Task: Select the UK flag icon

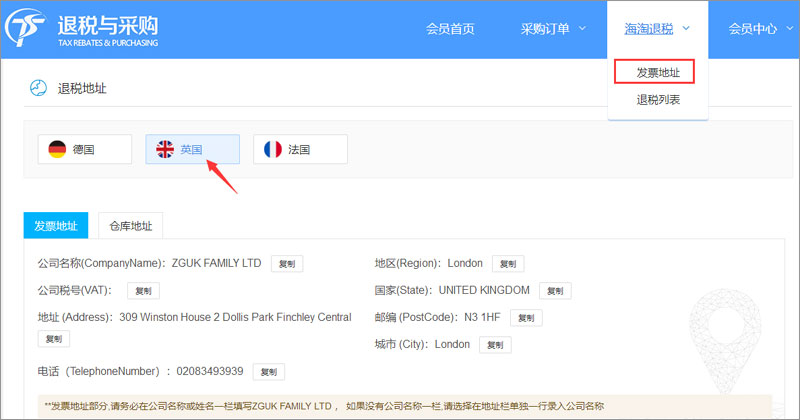Action: click(165, 149)
